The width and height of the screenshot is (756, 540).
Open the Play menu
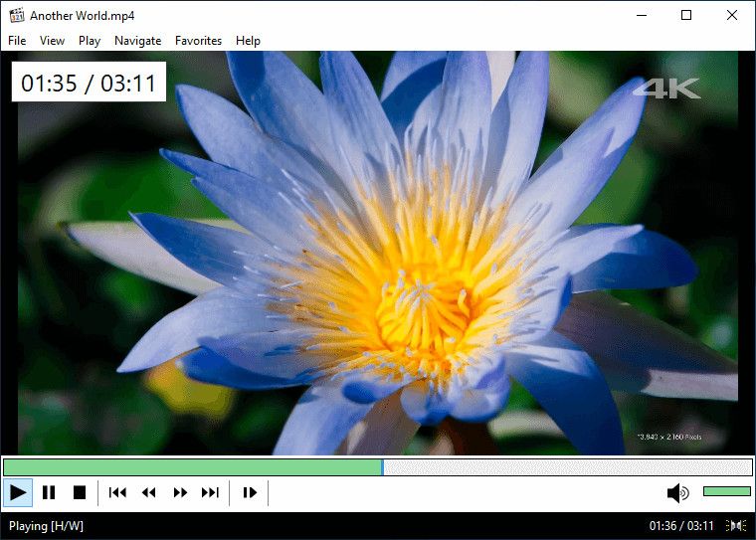point(90,41)
